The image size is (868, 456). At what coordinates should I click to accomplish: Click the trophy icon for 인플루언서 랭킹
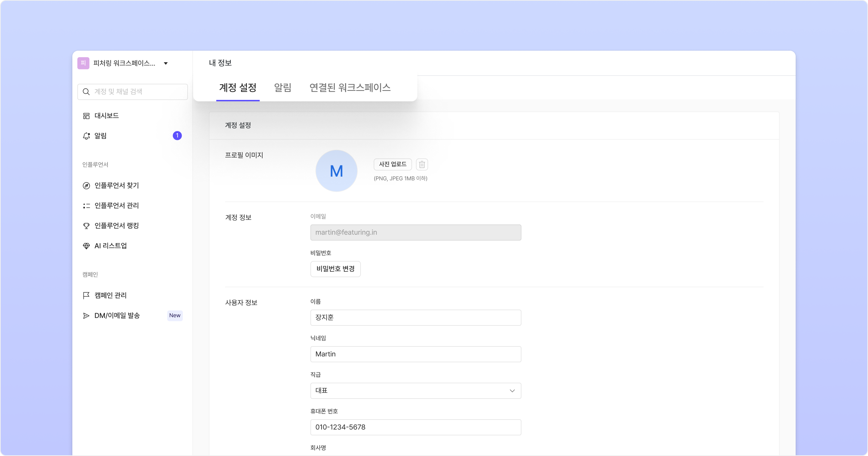86,226
